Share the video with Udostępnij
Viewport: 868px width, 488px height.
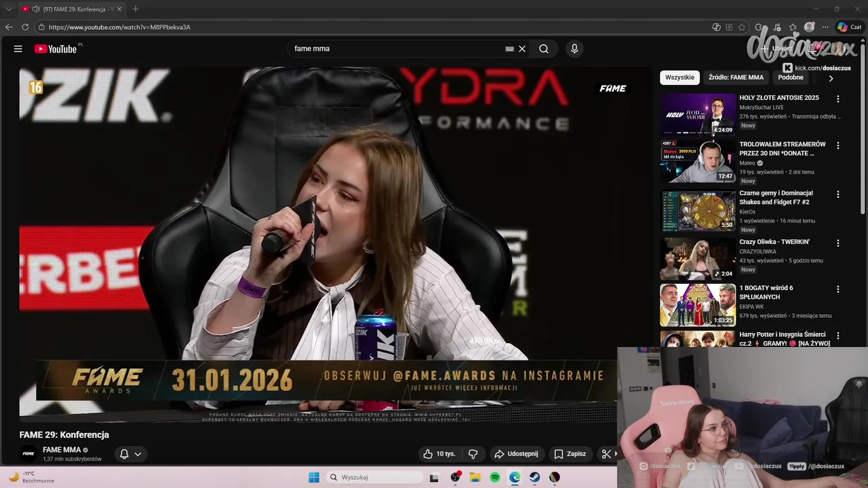(x=516, y=454)
